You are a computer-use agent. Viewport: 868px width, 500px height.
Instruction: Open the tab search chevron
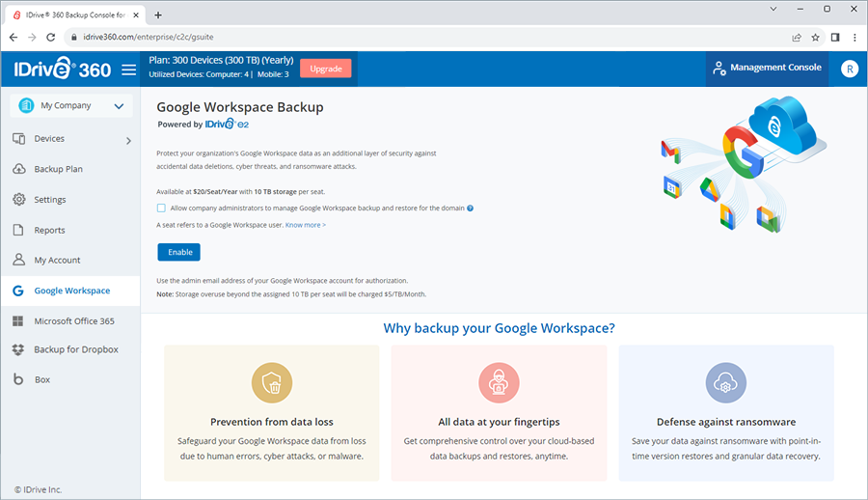click(x=773, y=9)
